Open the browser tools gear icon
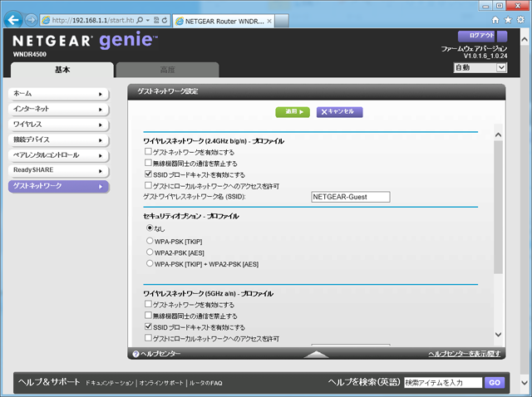The width and height of the screenshot is (532, 397). pyautogui.click(x=520, y=18)
